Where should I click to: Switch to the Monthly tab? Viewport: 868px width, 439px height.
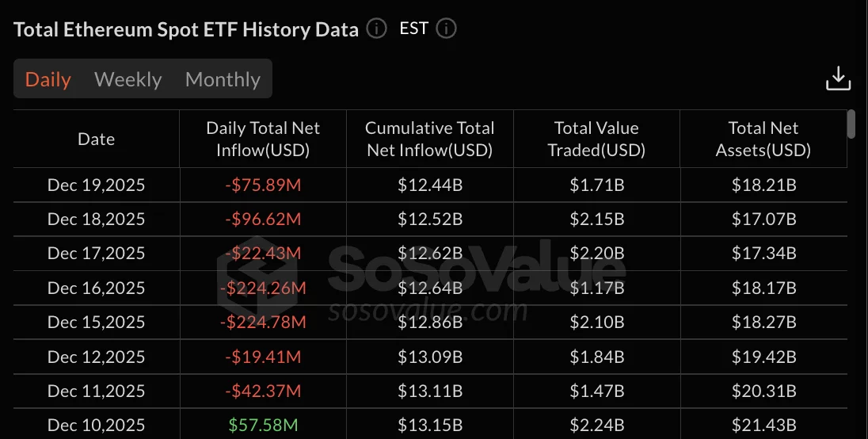tap(223, 79)
